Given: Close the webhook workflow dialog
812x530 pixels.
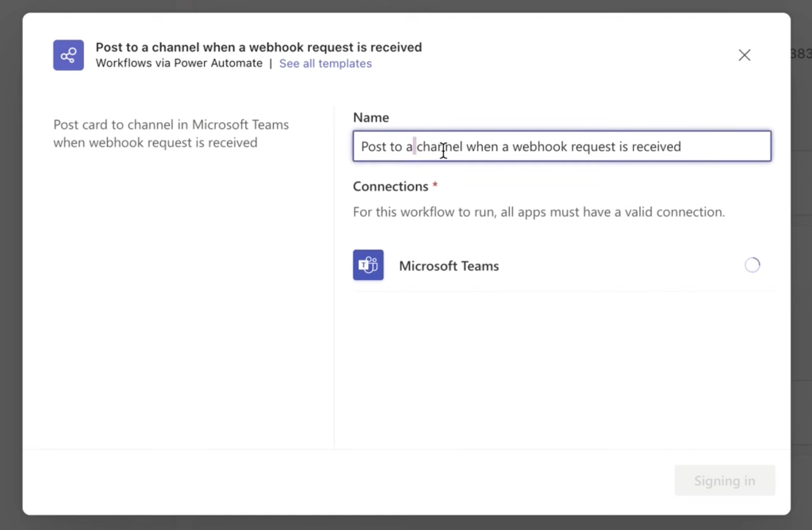Looking at the screenshot, I should (744, 55).
